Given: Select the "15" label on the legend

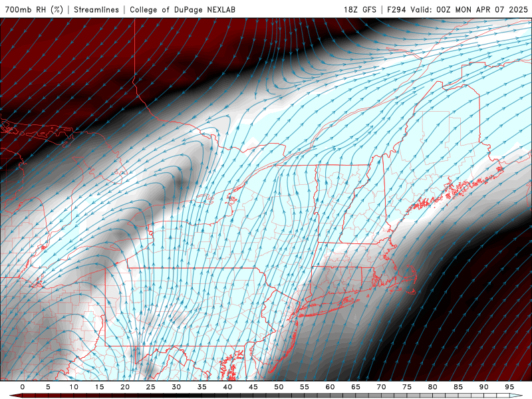Looking at the screenshot, I should tap(99, 387).
